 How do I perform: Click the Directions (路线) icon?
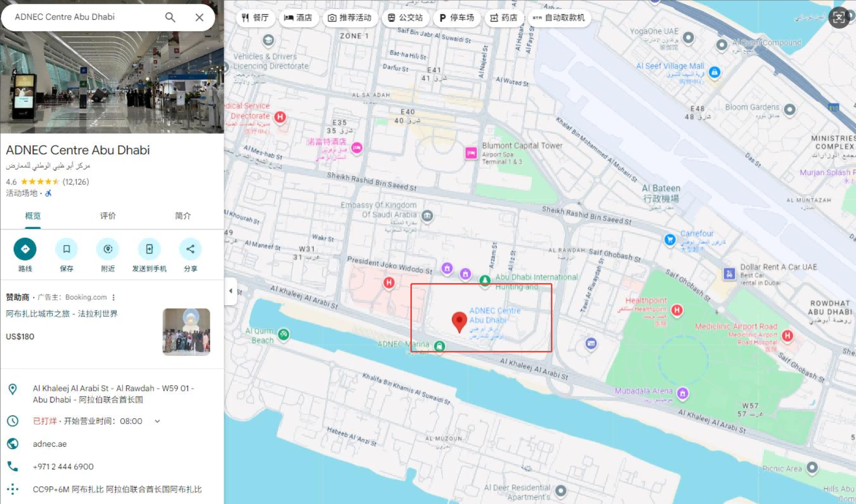(x=25, y=249)
